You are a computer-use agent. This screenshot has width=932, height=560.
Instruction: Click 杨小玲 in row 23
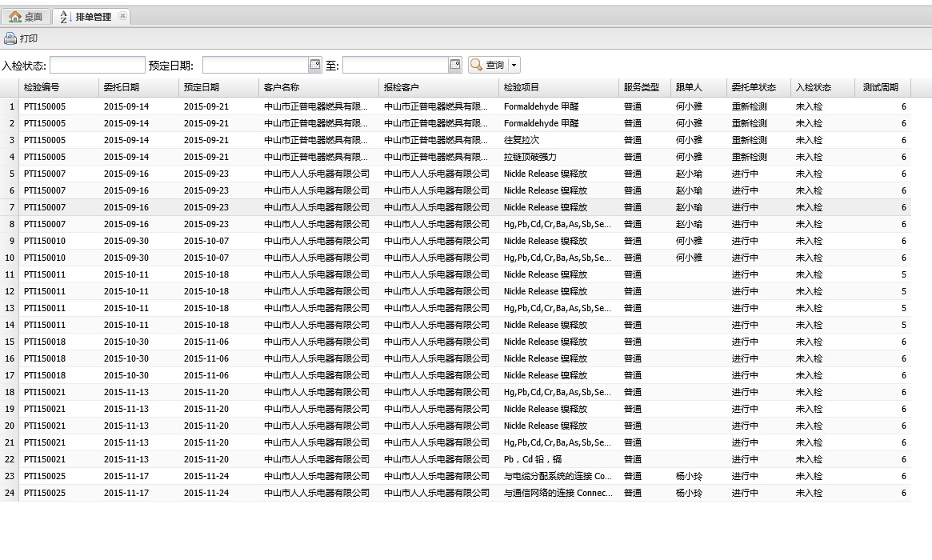[x=689, y=476]
